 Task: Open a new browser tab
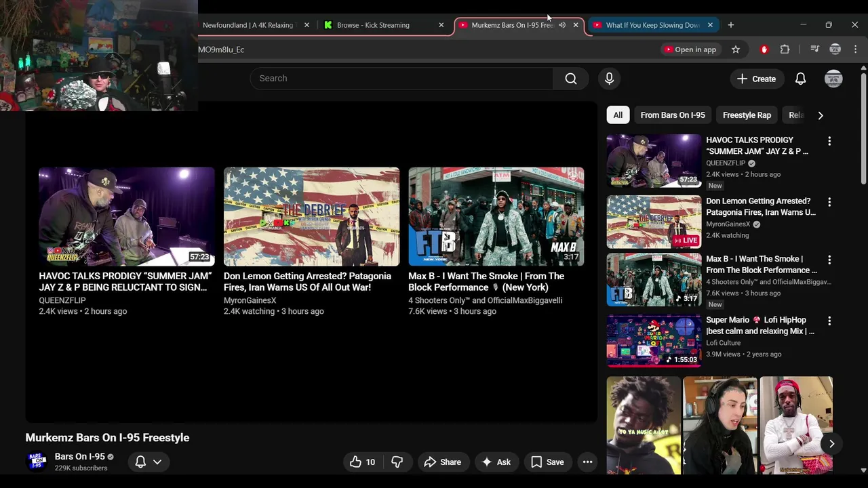tap(730, 25)
